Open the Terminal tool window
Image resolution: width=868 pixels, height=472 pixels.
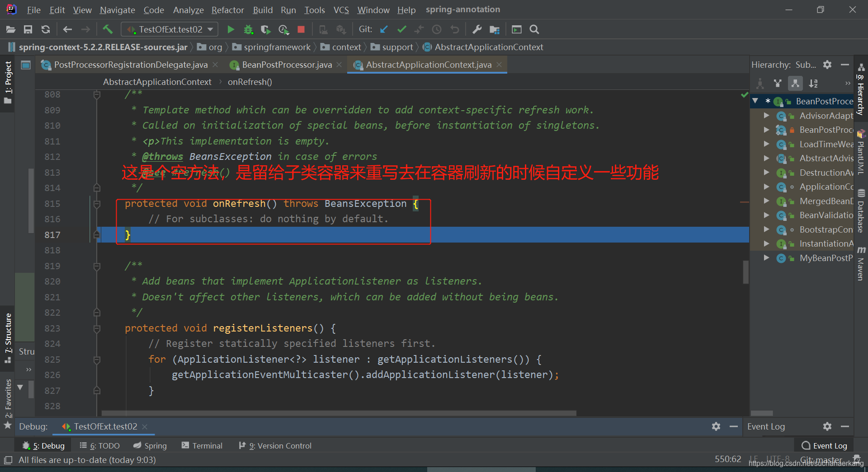202,446
